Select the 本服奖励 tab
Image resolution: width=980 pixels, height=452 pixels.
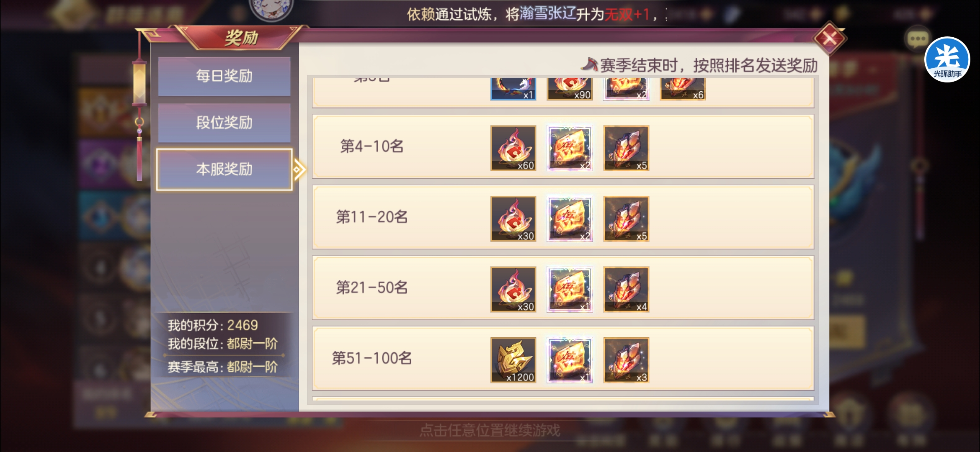pos(224,169)
